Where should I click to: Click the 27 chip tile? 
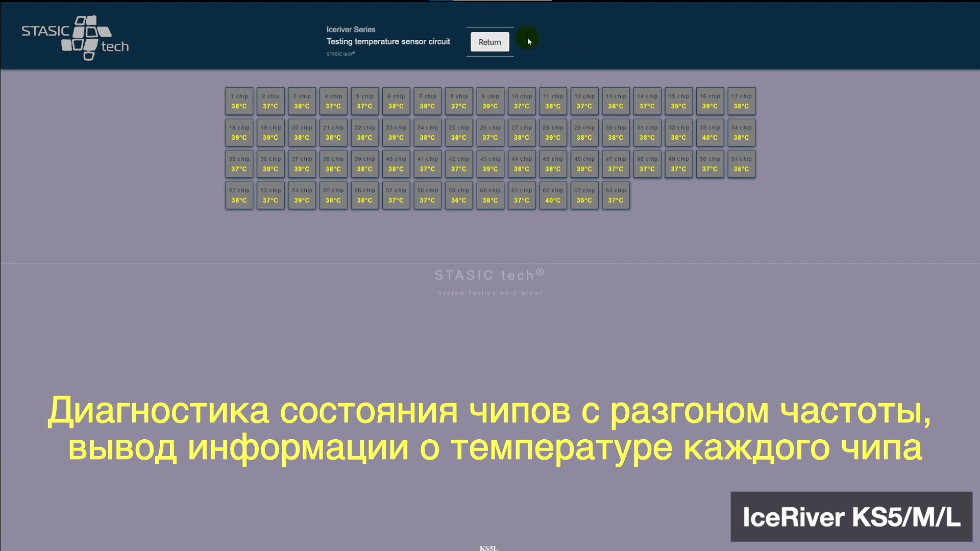(522, 133)
